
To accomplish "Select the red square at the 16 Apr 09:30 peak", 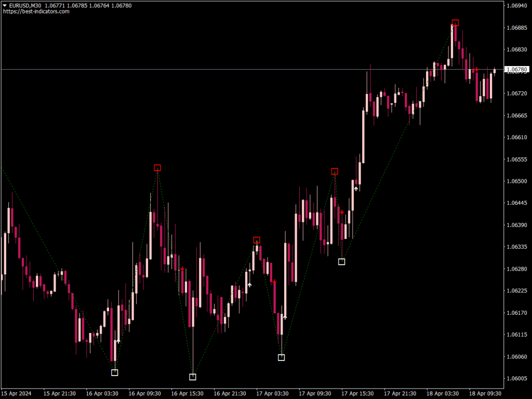I will (157, 168).
